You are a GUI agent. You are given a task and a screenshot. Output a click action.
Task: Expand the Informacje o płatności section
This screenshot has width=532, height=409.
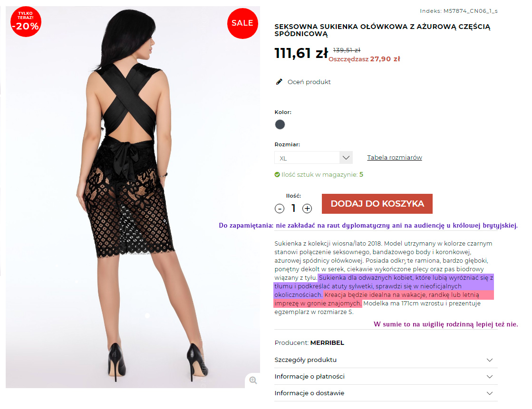click(x=386, y=376)
